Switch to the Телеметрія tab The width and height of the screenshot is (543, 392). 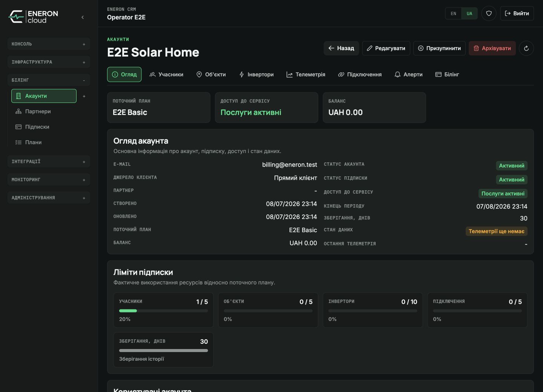click(306, 75)
